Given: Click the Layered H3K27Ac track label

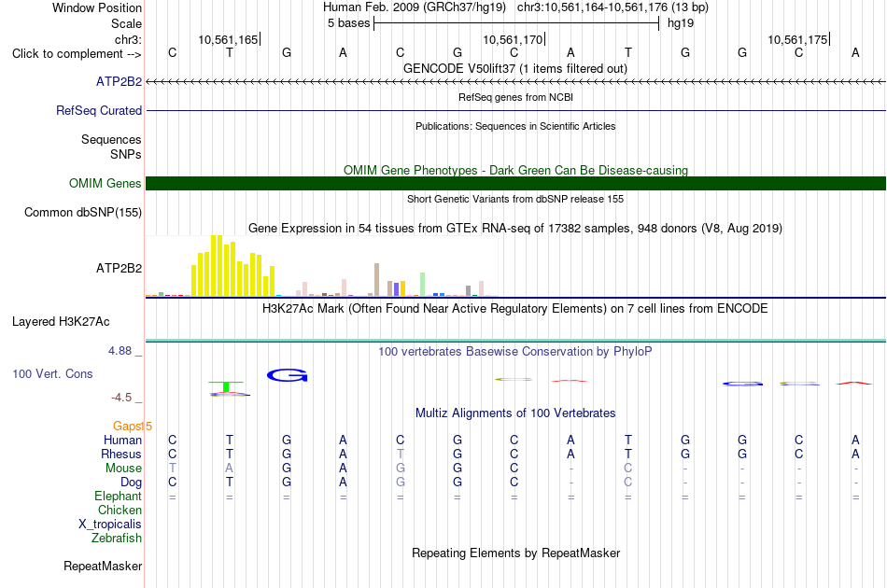Looking at the screenshot, I should tap(61, 322).
